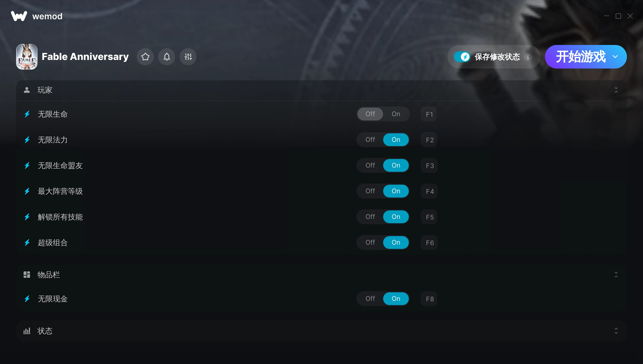Viewport: 643px width, 364px height.
Task: Click the Fable Anniversary game thumbnail
Action: pos(27,57)
